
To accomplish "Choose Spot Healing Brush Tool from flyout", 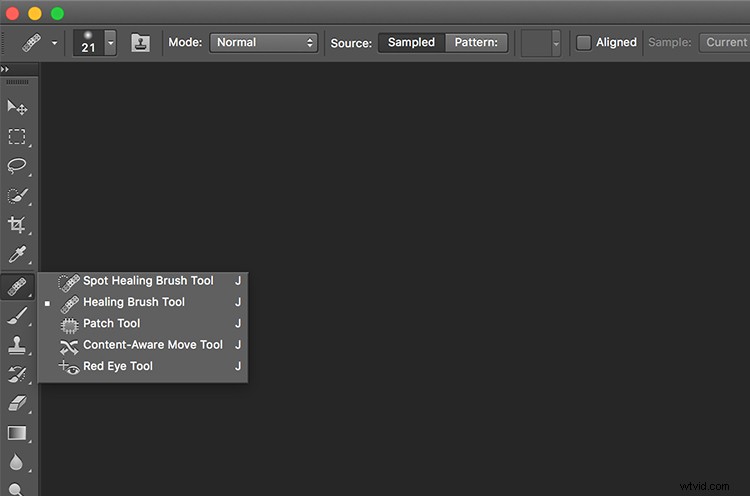I will (x=143, y=281).
